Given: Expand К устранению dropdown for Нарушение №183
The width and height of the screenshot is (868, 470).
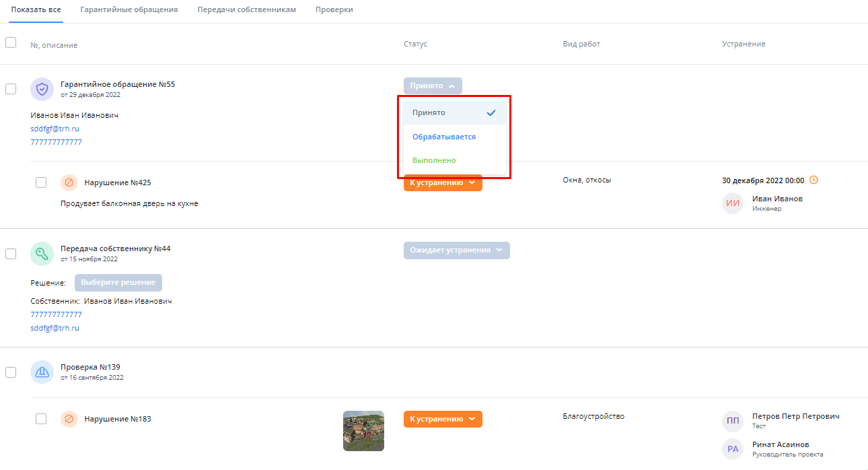Looking at the screenshot, I should coord(443,419).
